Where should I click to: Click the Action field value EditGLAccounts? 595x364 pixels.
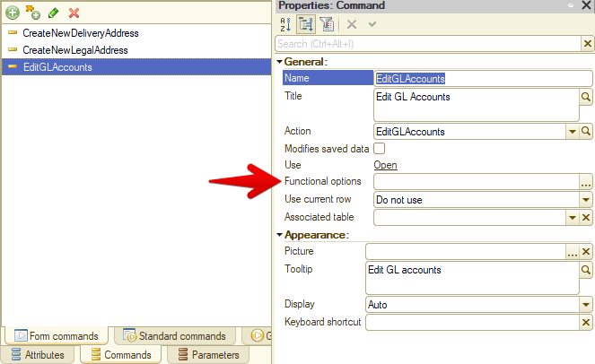410,132
